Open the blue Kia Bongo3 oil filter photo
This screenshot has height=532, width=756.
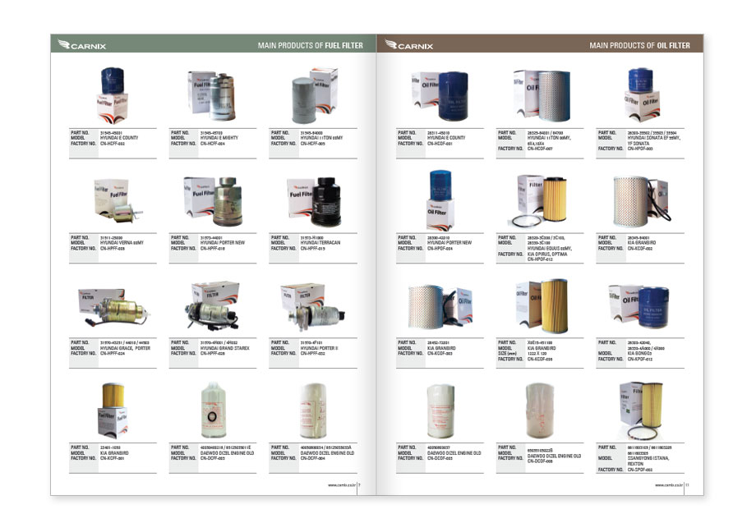coord(638,306)
